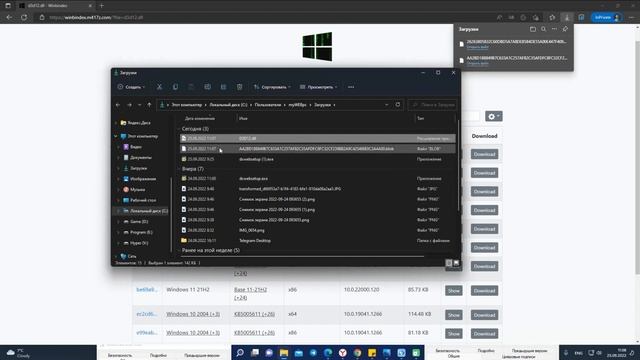
Task: Go forward using Explorer's forward arrow
Action: (129, 105)
